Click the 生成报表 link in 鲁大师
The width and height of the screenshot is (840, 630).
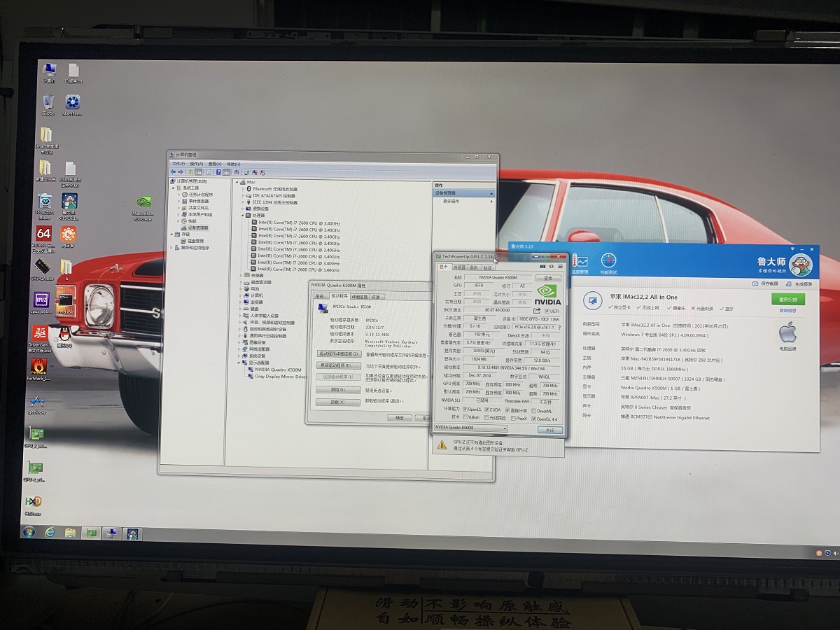804,284
